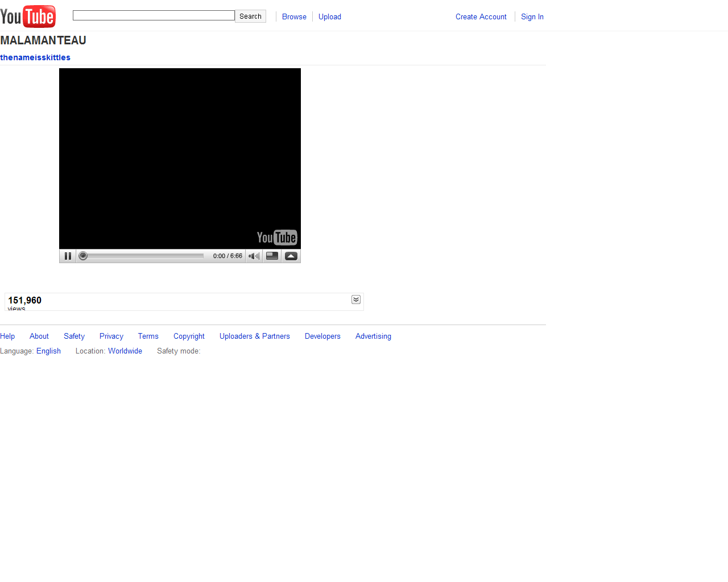Select Sign In
This screenshot has width=728, height=582.
532,16
